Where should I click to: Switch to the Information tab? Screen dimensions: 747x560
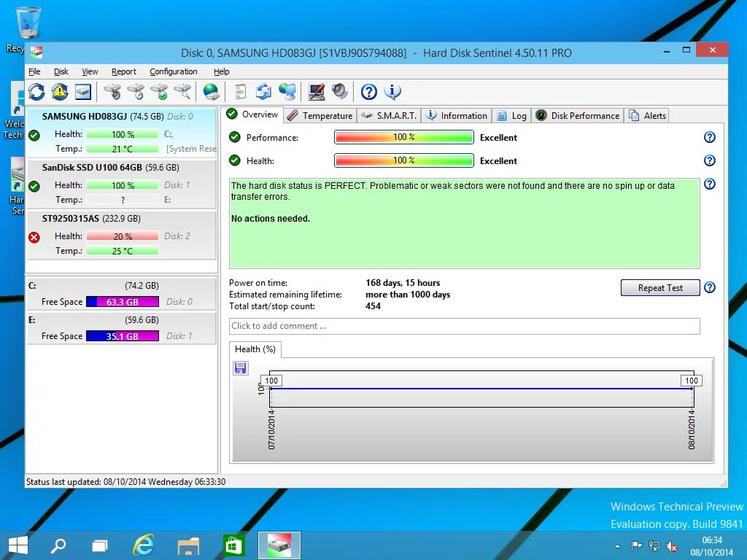[x=457, y=116]
